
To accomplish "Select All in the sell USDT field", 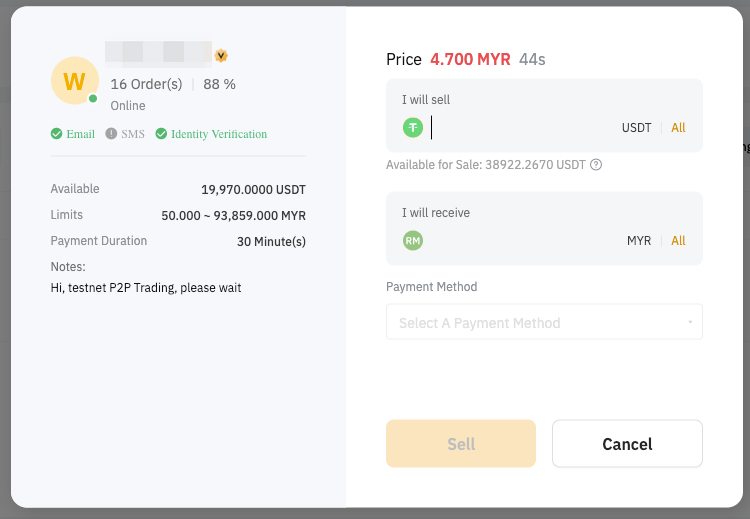I will [x=678, y=128].
